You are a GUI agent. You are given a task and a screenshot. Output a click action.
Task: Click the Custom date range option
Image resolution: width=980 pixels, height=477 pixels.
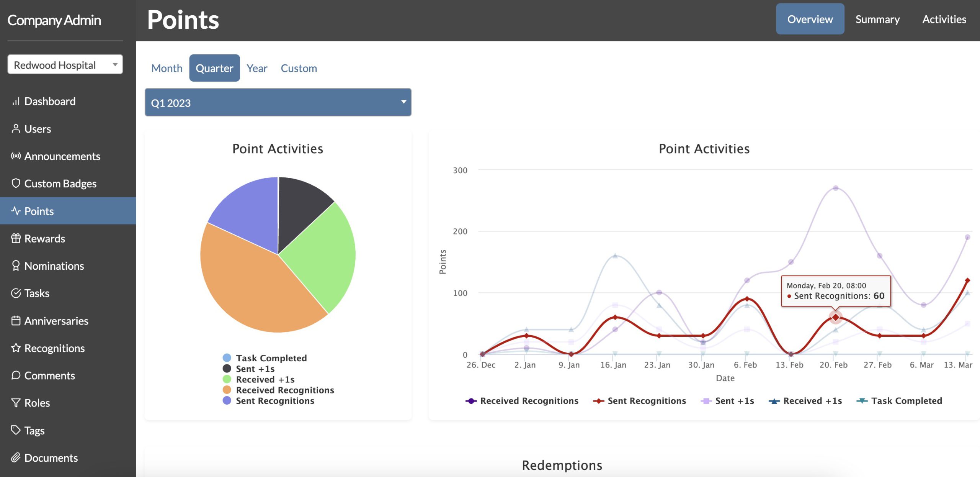299,68
